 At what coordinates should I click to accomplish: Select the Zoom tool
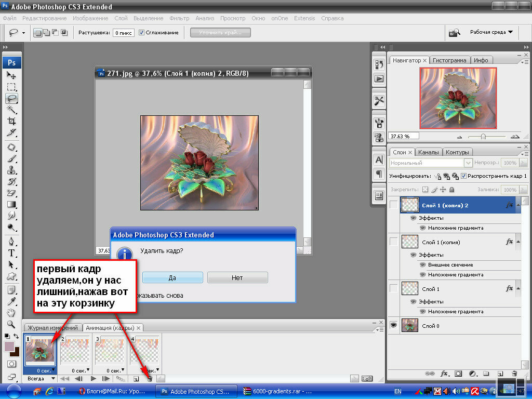pos(11,324)
